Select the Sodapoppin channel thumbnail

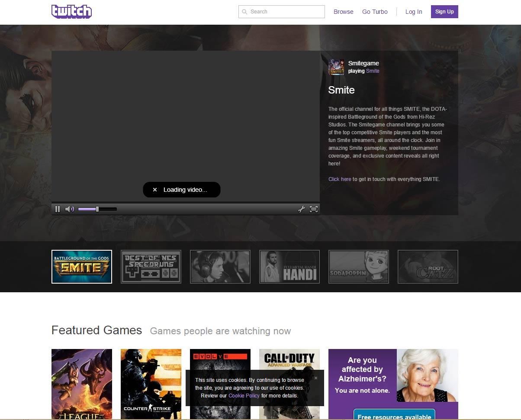click(x=359, y=267)
